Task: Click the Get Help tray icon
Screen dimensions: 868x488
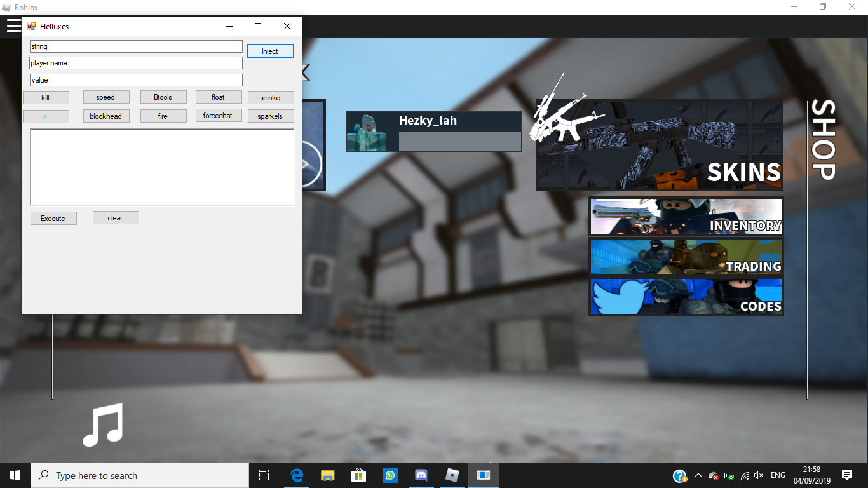Action: tap(679, 476)
